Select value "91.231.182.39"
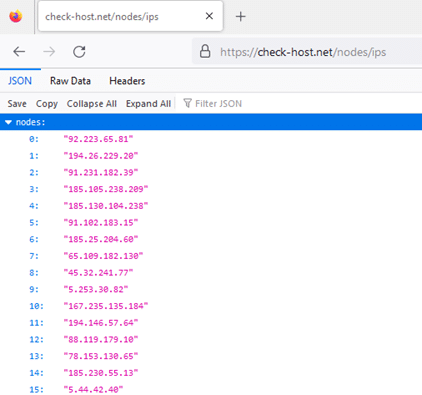This screenshot has height=395, width=422. [x=101, y=172]
